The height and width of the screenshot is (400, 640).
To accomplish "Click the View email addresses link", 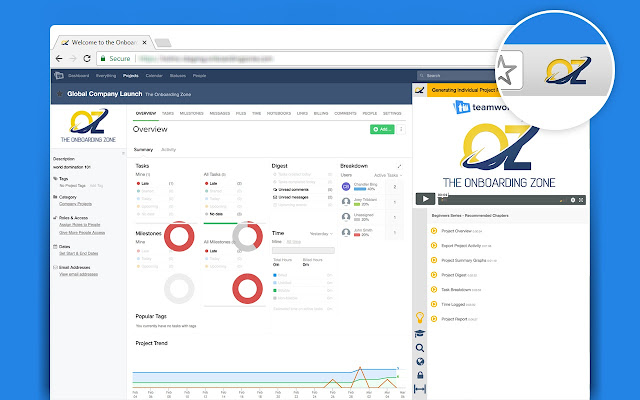I will 78,274.
